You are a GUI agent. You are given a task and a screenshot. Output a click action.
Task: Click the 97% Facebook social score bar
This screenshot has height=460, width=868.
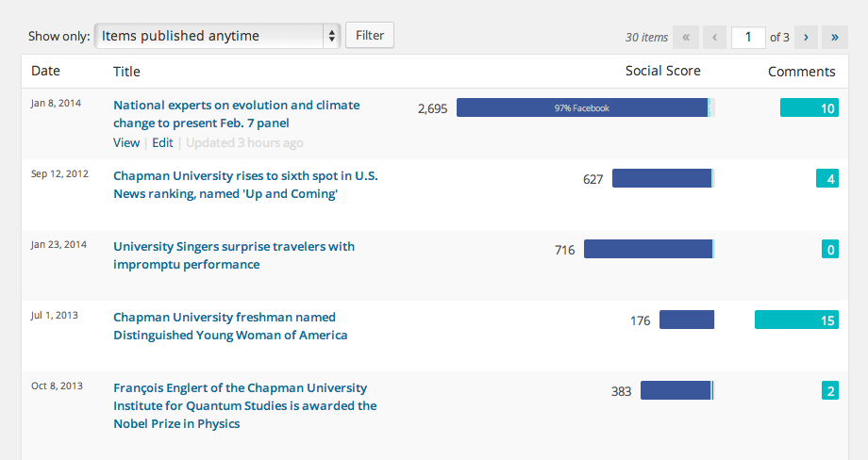pos(582,108)
